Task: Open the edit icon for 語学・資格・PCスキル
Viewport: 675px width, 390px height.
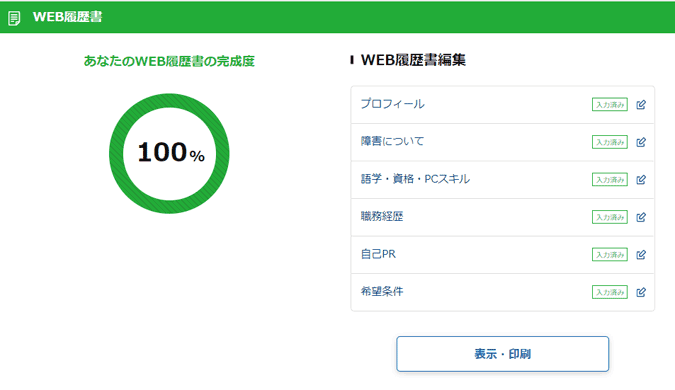Action: click(641, 180)
